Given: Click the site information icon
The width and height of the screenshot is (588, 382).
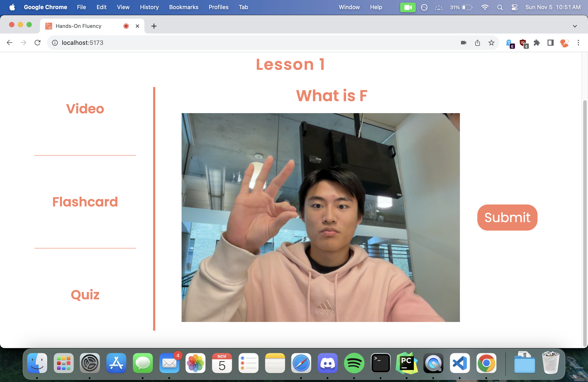Looking at the screenshot, I should (x=55, y=43).
